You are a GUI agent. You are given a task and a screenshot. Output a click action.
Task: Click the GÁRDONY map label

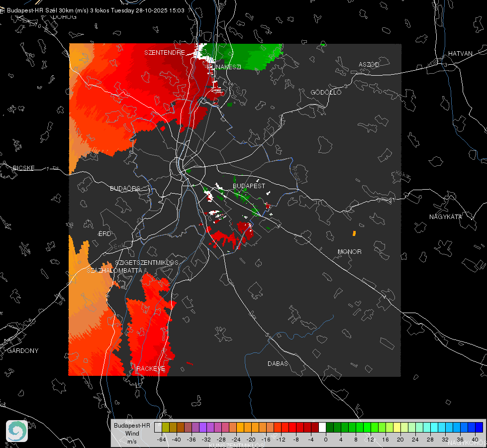23,351
